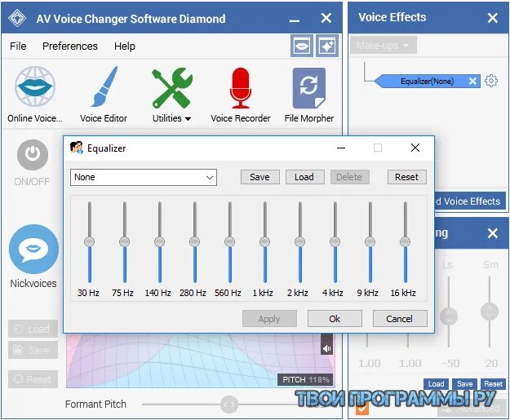Click the Sm slider knob in the right panel
Image resolution: width=510 pixels, height=420 pixels.
pyautogui.click(x=490, y=312)
